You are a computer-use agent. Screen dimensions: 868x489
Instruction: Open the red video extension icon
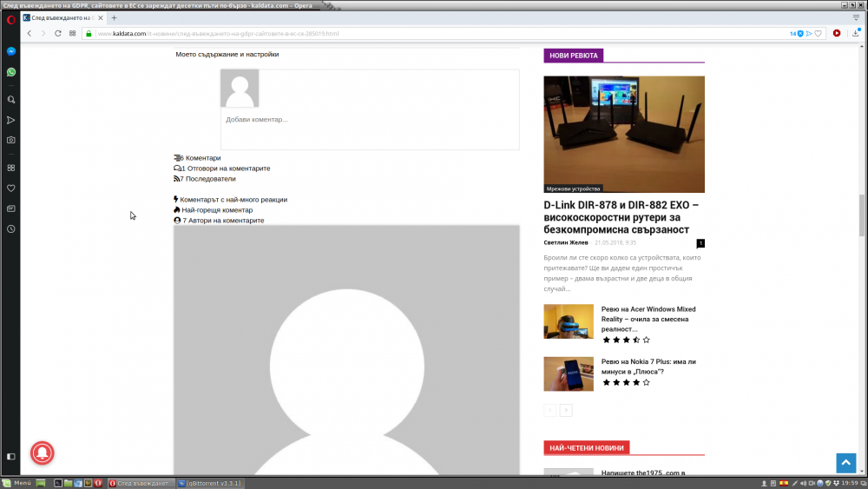click(x=837, y=33)
